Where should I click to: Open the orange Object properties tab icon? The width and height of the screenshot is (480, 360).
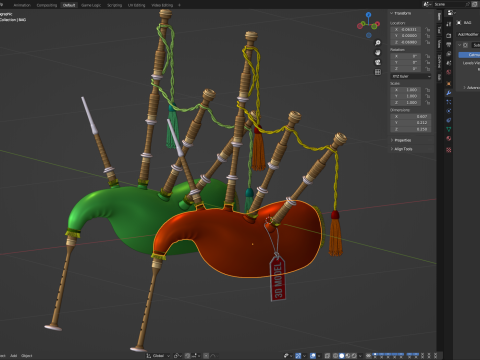[449, 83]
